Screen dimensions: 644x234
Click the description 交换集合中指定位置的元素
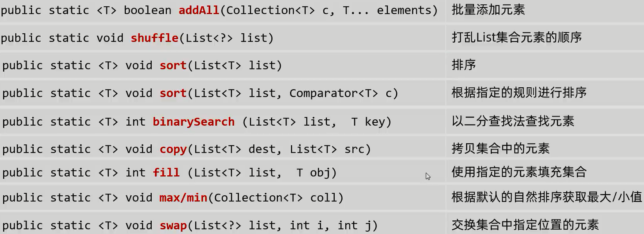(x=525, y=225)
